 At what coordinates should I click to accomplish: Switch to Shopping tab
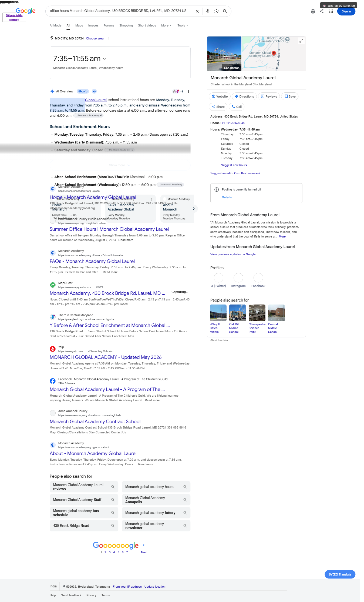pyautogui.click(x=126, y=25)
